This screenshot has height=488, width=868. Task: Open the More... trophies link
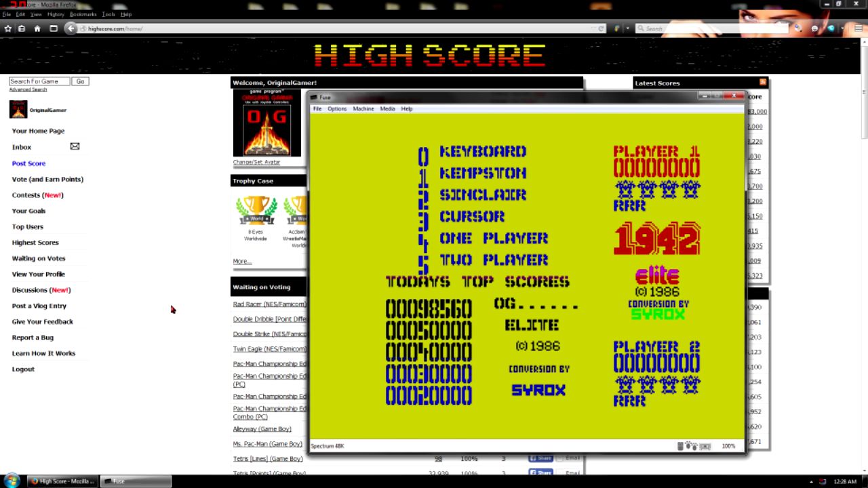(242, 261)
